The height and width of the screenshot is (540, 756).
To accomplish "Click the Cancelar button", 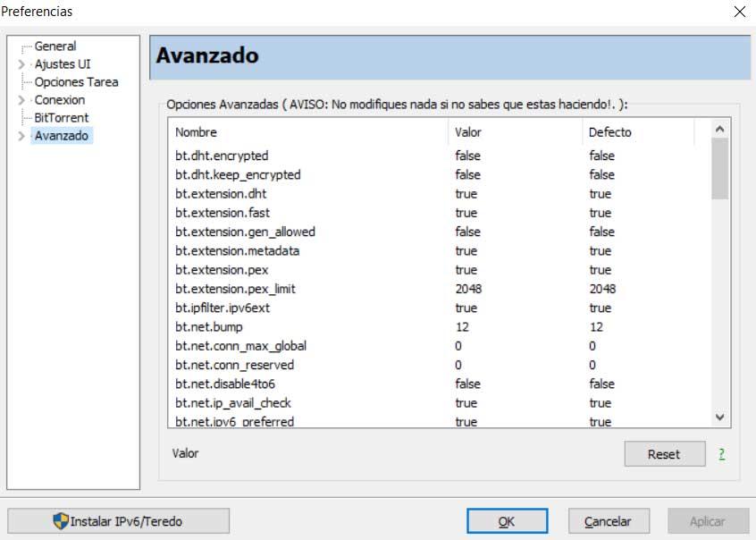I will (609, 521).
